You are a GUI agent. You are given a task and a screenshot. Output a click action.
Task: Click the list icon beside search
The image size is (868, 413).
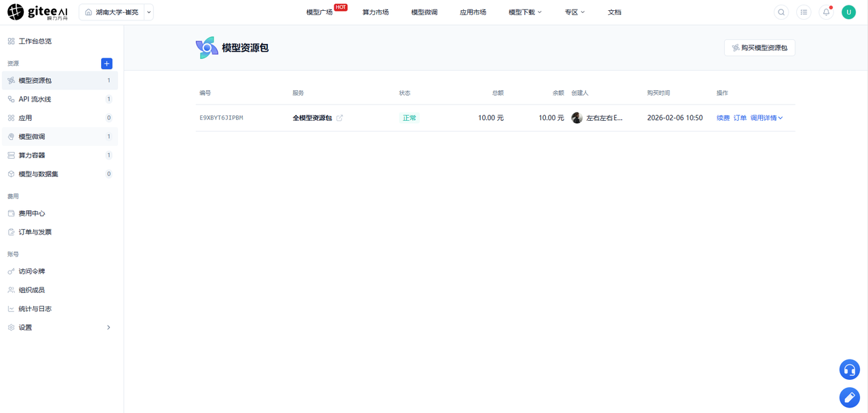pos(804,12)
